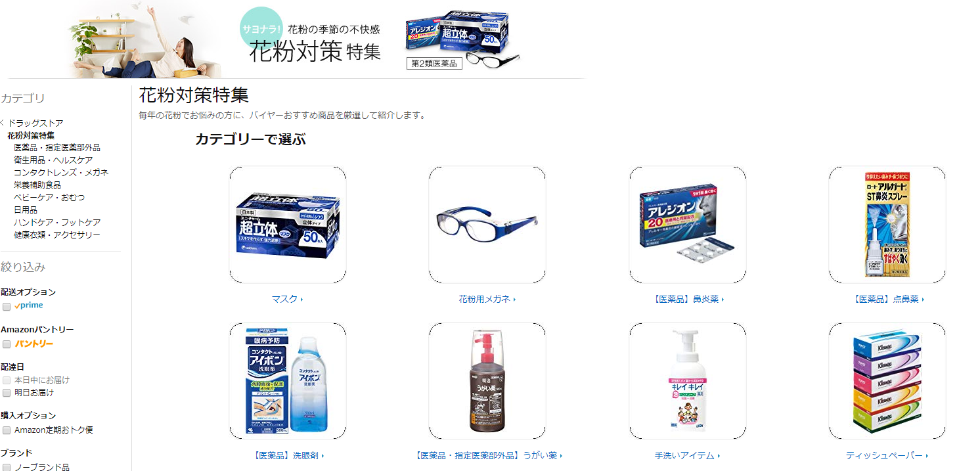Toggle the パントリー checkbox
Image resolution: width=980 pixels, height=471 pixels.
coord(7,344)
